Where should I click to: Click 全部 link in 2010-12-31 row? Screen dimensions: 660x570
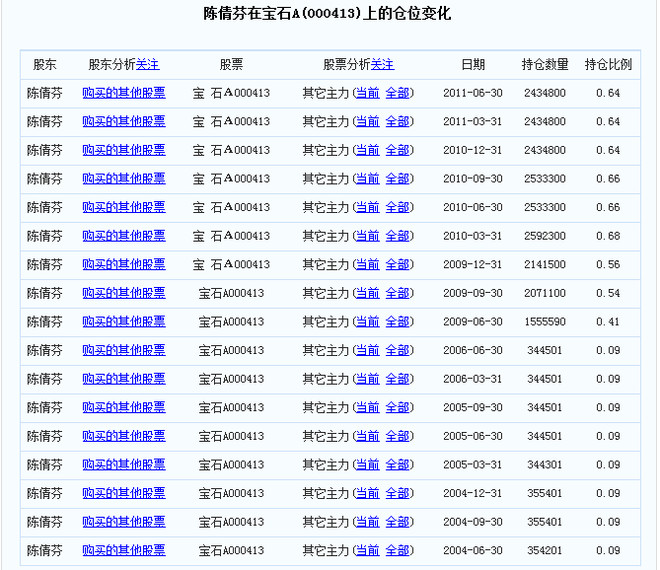pyautogui.click(x=397, y=150)
